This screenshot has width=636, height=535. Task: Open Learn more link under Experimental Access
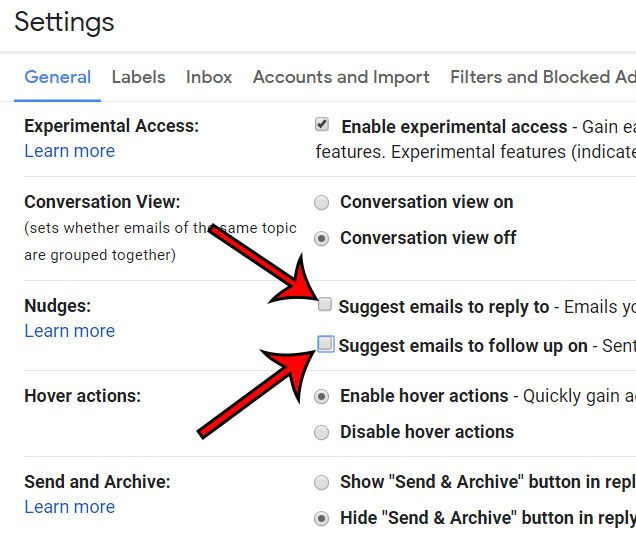pyautogui.click(x=69, y=151)
